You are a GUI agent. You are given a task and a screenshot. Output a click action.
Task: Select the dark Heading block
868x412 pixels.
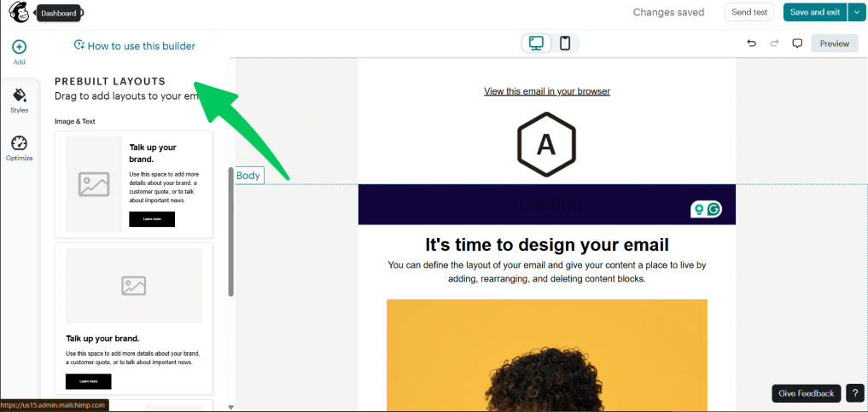547,205
